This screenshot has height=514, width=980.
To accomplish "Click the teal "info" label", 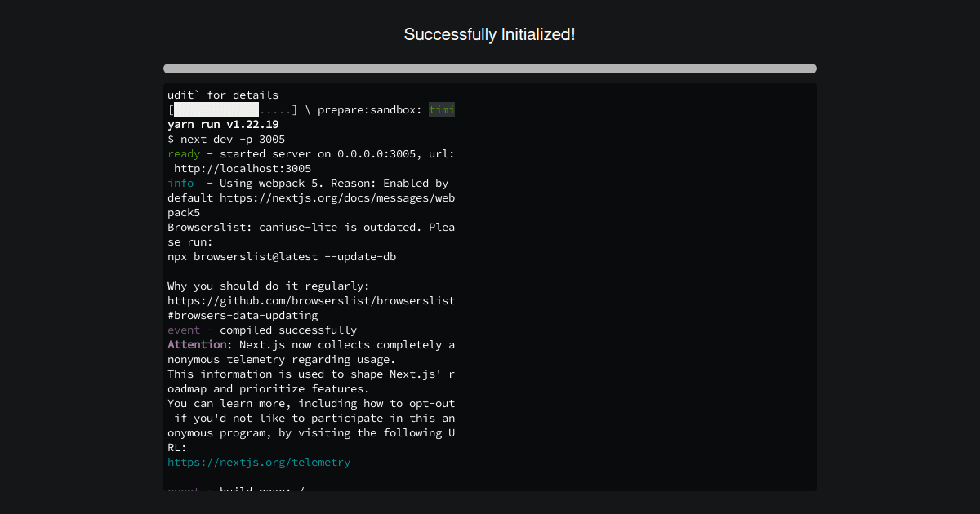I will point(180,184).
